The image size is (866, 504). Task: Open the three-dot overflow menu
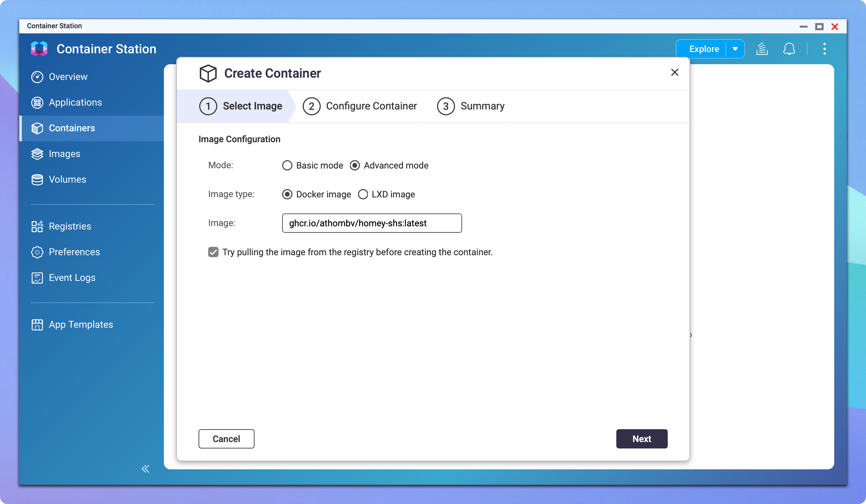tap(825, 49)
